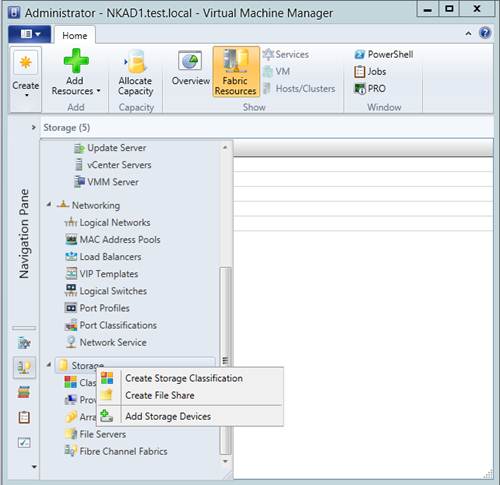Open the Jobs window
Image resolution: width=500 pixels, height=485 pixels.
coord(370,71)
